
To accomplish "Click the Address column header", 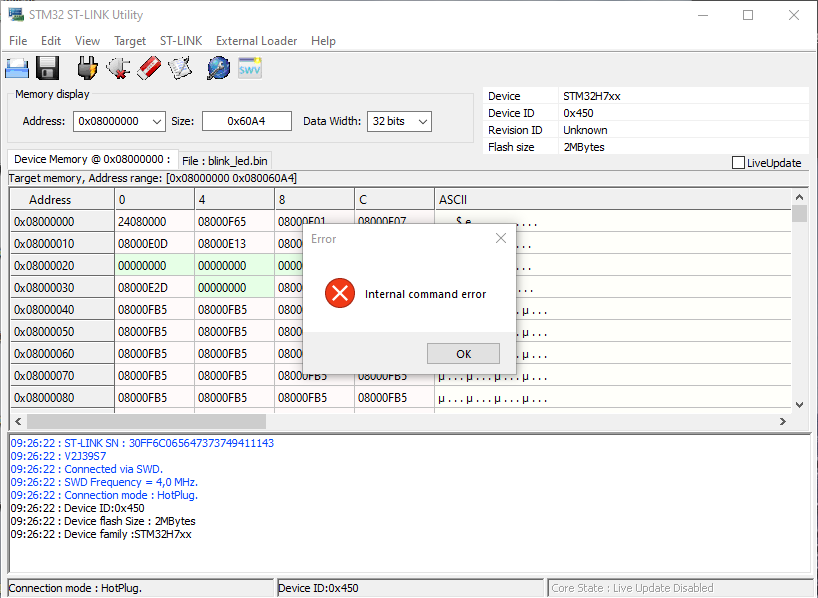I will point(62,200).
